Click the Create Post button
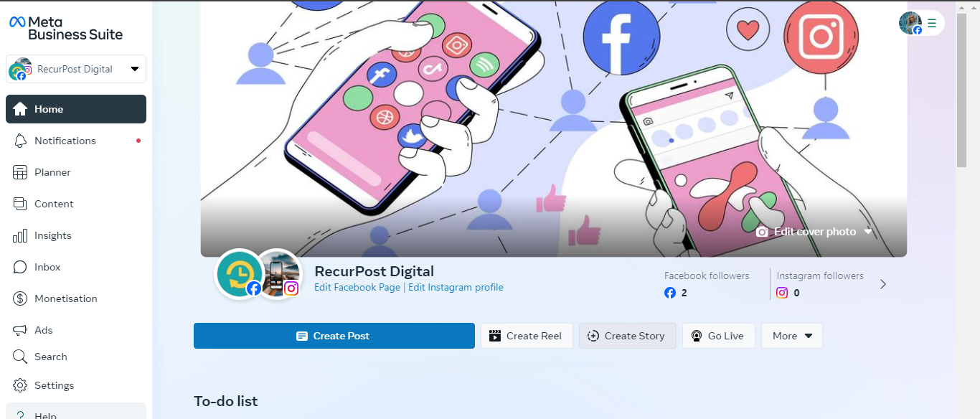 click(334, 336)
